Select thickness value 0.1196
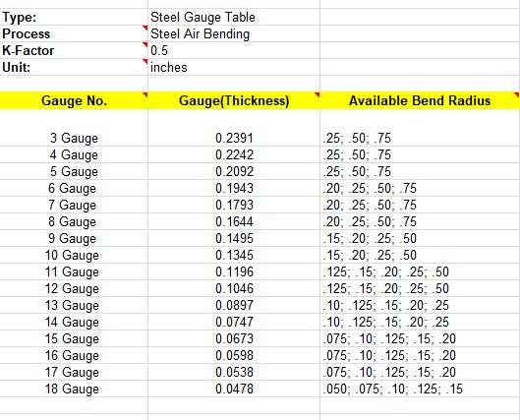Screen dimensions: 520x420 point(234,271)
